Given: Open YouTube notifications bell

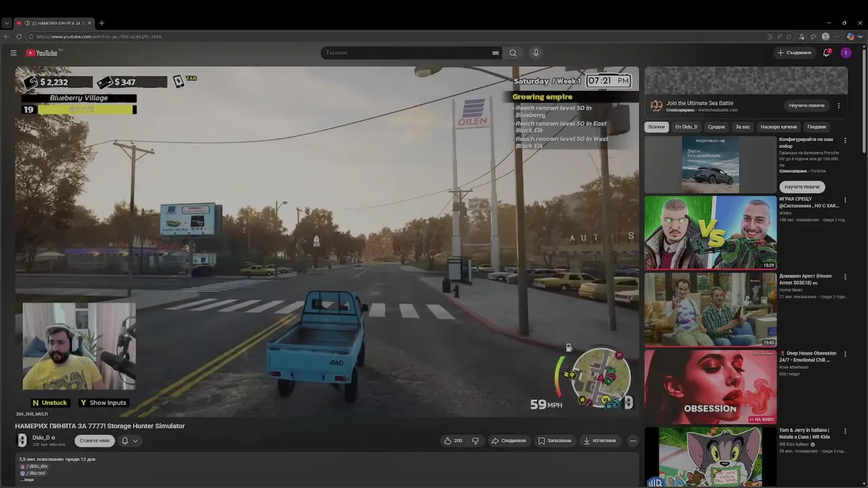Looking at the screenshot, I should click(x=827, y=53).
